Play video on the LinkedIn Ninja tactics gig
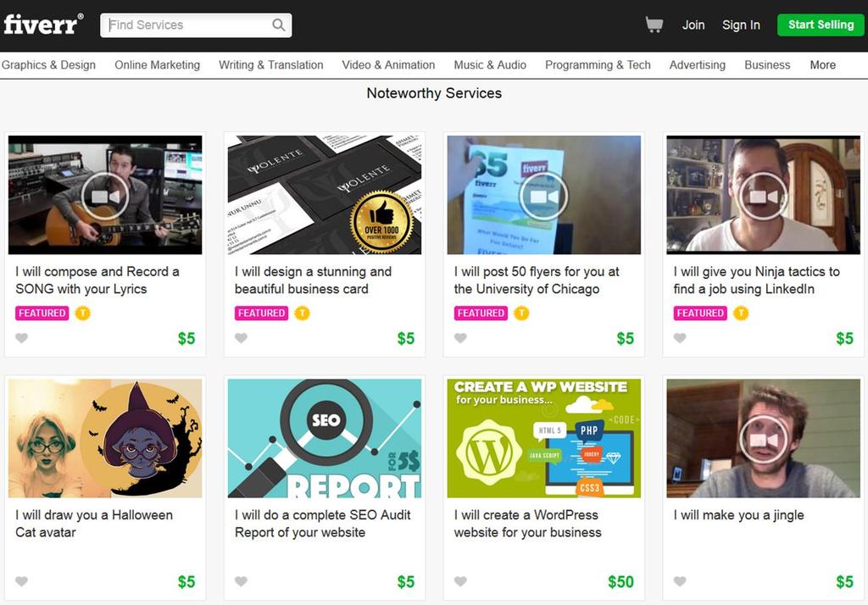The height and width of the screenshot is (605, 868). 764,196
